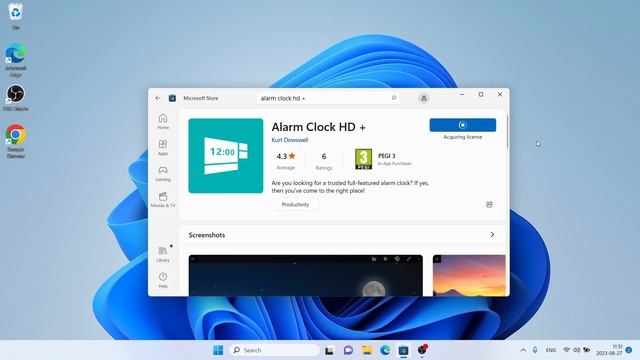Open Chat app from taskbar
The image size is (640, 360).
coord(348,350)
